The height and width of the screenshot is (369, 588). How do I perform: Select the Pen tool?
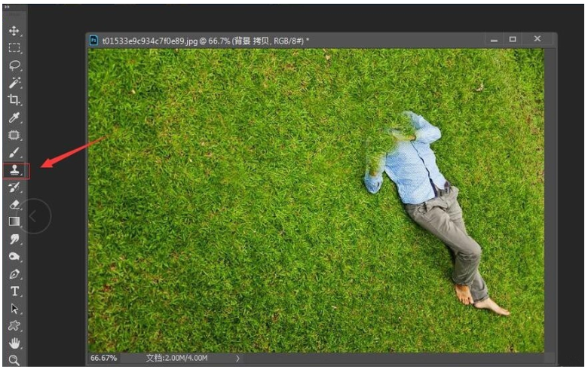(x=14, y=274)
